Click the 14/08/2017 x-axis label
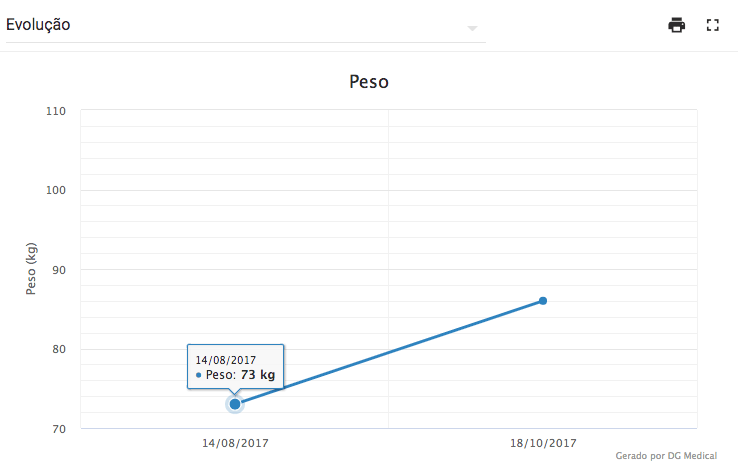The width and height of the screenshot is (738, 474). click(235, 442)
